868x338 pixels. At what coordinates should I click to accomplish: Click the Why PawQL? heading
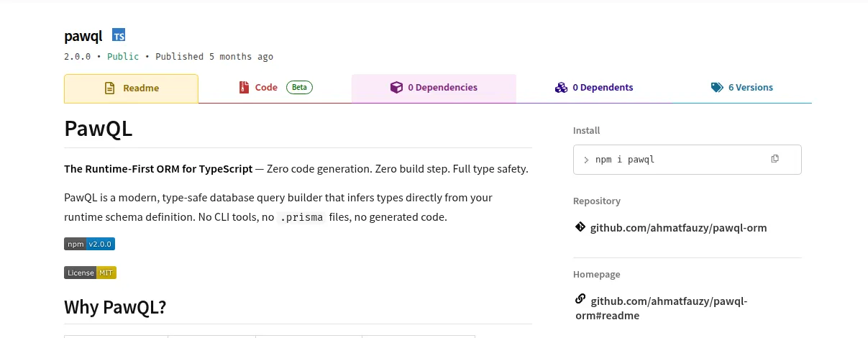tap(115, 307)
